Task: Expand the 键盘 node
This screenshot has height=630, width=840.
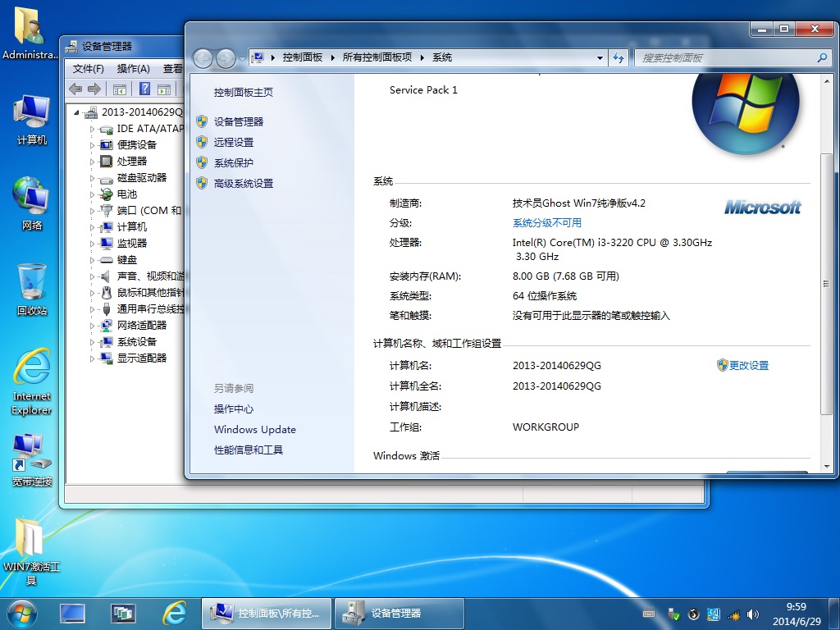Action: (x=92, y=260)
